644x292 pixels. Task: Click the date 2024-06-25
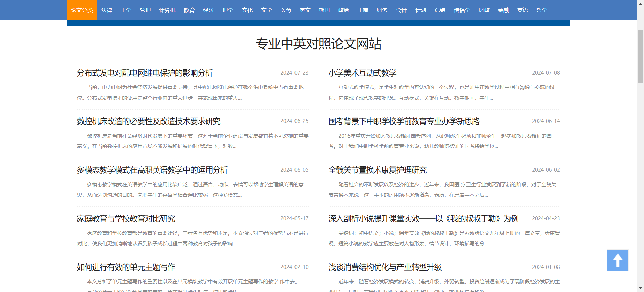[x=294, y=121]
